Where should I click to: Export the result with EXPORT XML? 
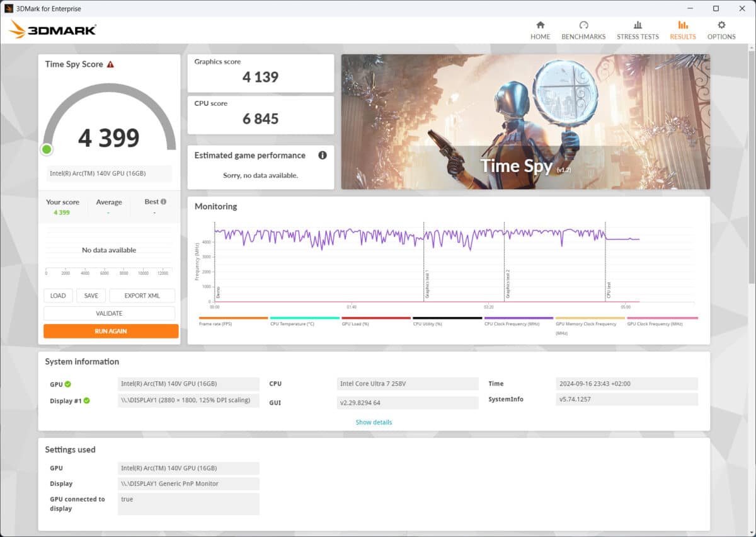point(142,296)
